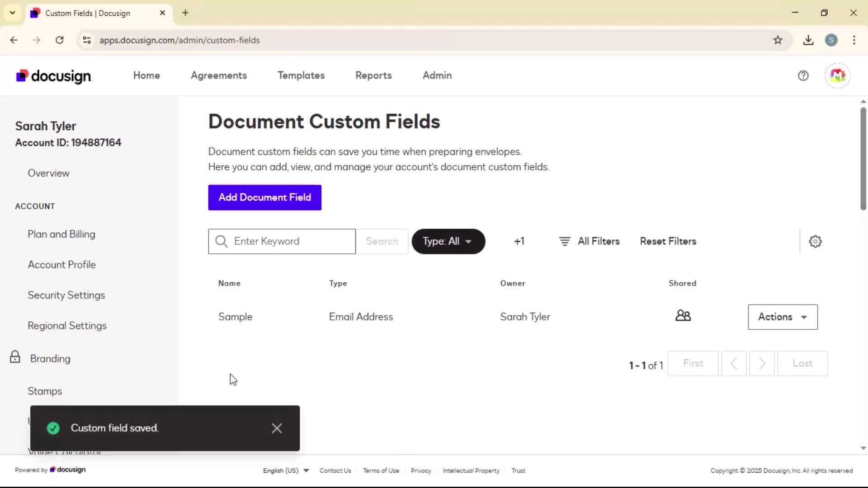
Task: Click Reset Filters link
Action: [668, 241]
